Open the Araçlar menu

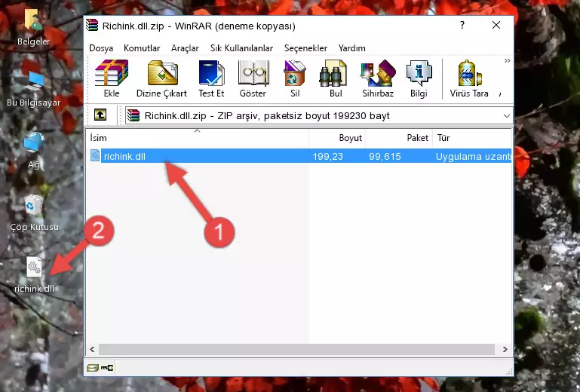[x=185, y=48]
